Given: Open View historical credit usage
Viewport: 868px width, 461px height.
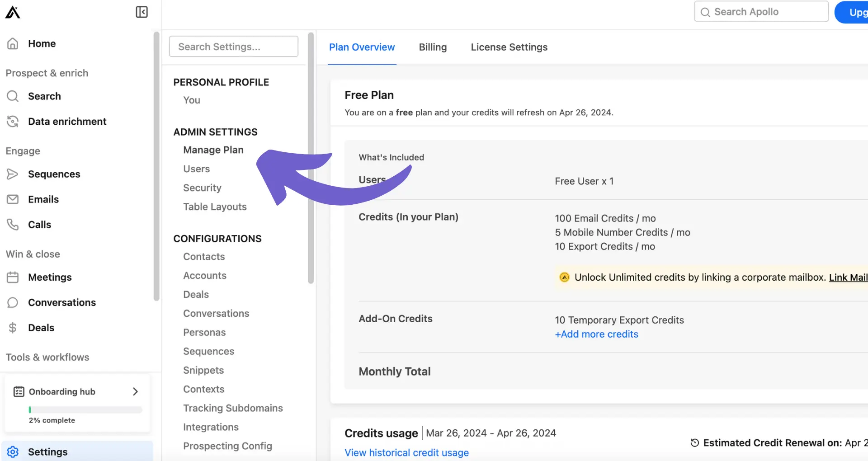Looking at the screenshot, I should (x=406, y=453).
